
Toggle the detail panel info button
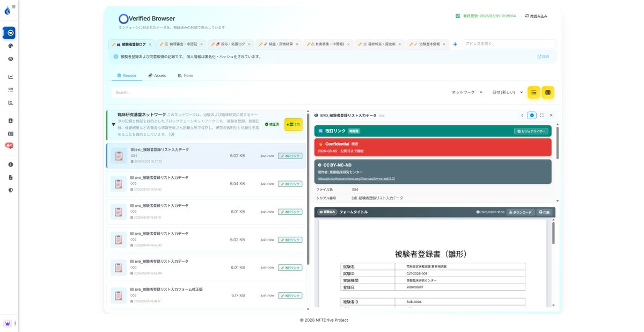pyautogui.click(x=532, y=115)
